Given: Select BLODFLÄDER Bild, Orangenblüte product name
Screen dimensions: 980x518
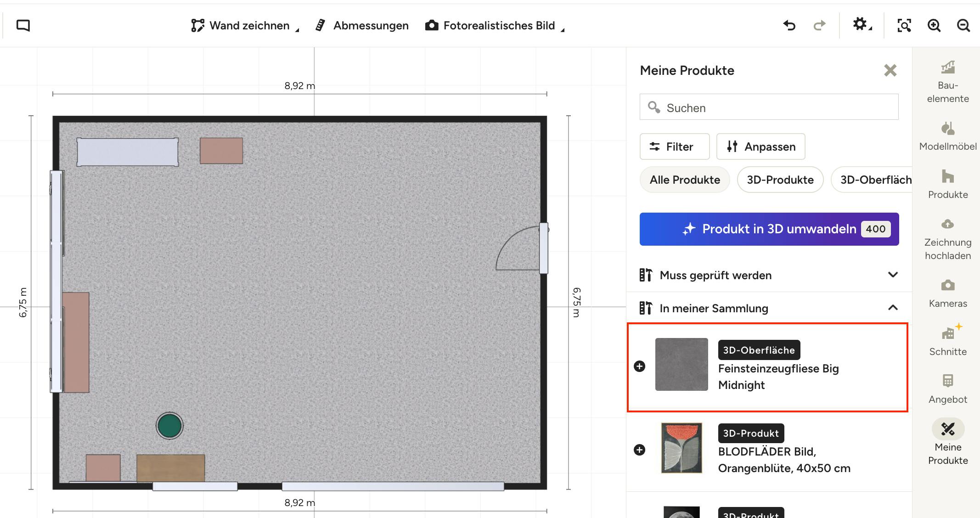Looking at the screenshot, I should (x=784, y=460).
